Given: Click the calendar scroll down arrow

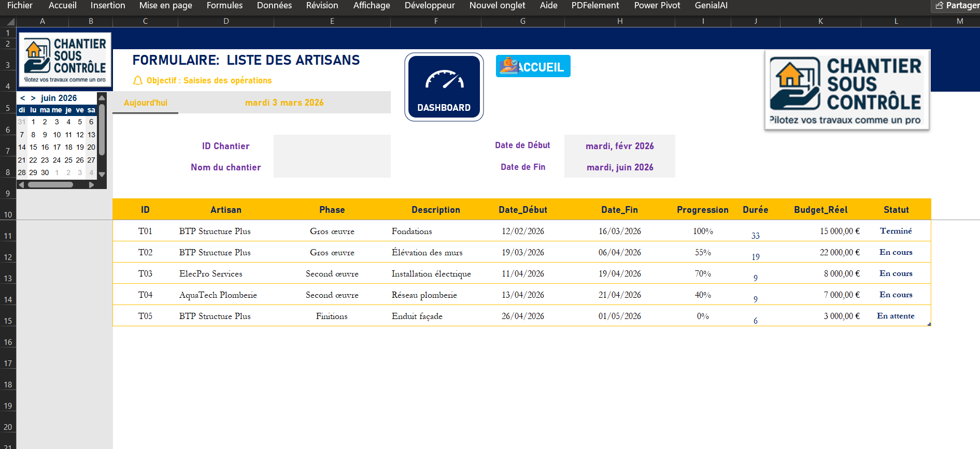Looking at the screenshot, I should coord(102,174).
